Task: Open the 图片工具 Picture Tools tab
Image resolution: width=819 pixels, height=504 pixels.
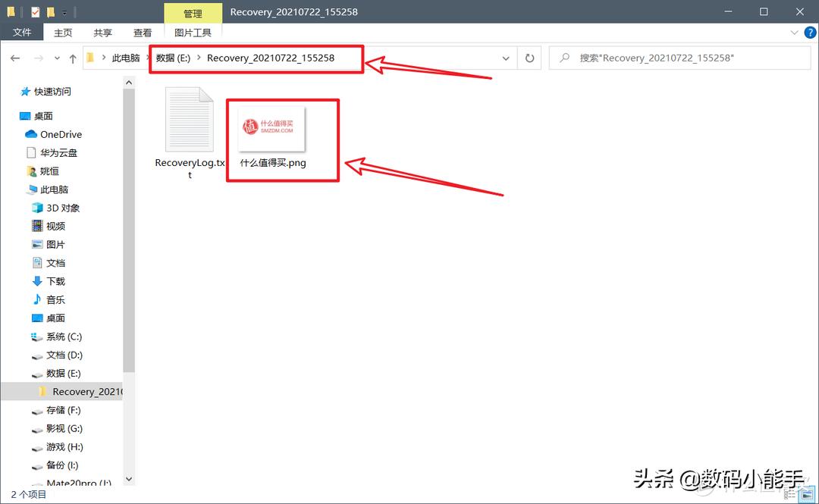Action: (193, 32)
